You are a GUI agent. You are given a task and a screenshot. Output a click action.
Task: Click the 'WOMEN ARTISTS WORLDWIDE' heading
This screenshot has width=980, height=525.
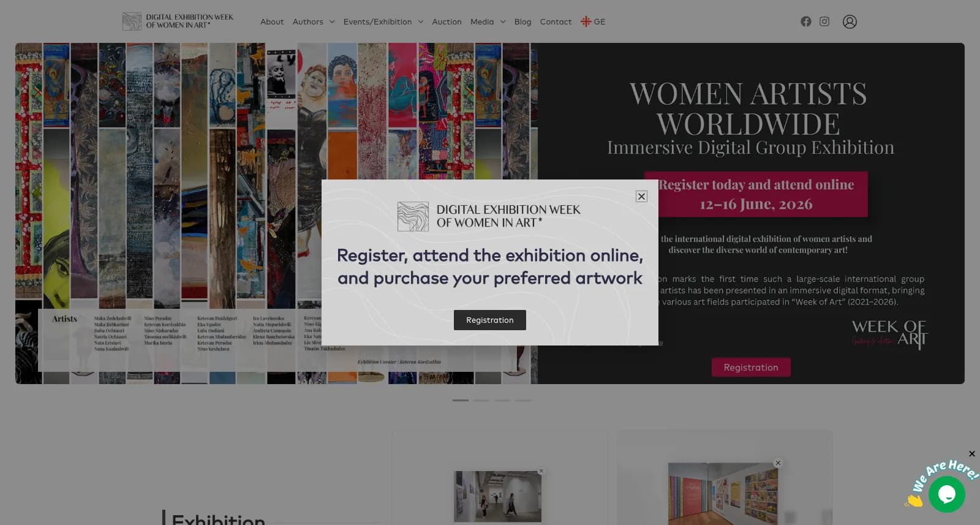click(748, 108)
